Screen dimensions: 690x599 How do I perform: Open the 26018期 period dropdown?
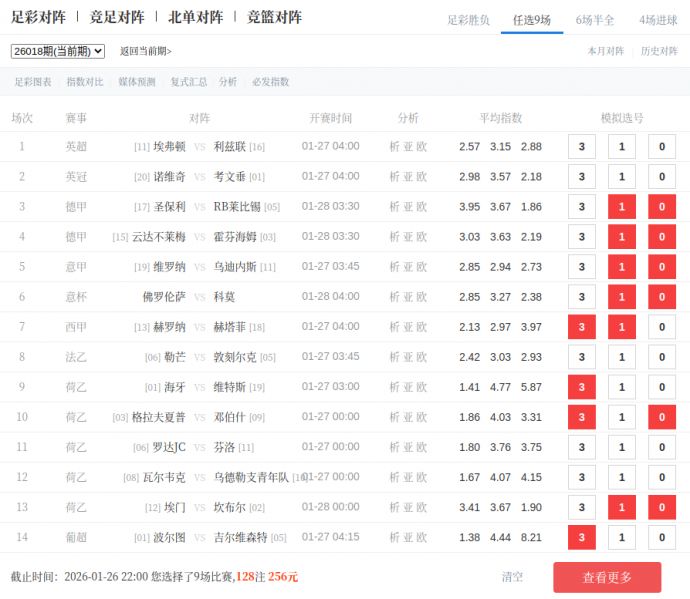click(x=58, y=51)
